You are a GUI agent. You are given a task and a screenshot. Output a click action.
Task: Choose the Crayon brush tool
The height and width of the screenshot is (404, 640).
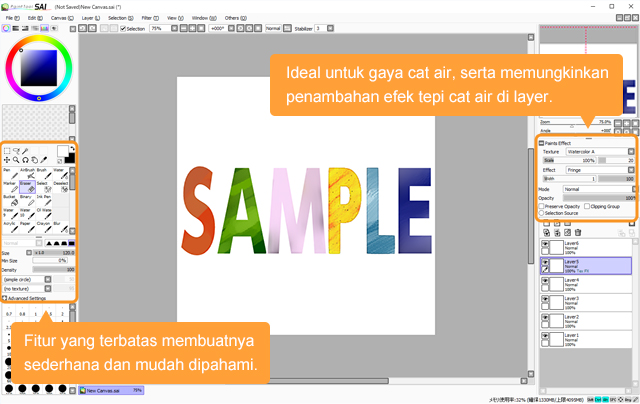click(44, 228)
